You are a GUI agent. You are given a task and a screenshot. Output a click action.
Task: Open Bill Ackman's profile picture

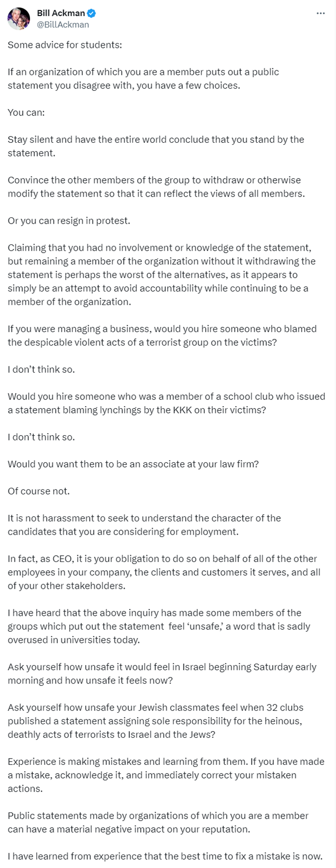(18, 19)
